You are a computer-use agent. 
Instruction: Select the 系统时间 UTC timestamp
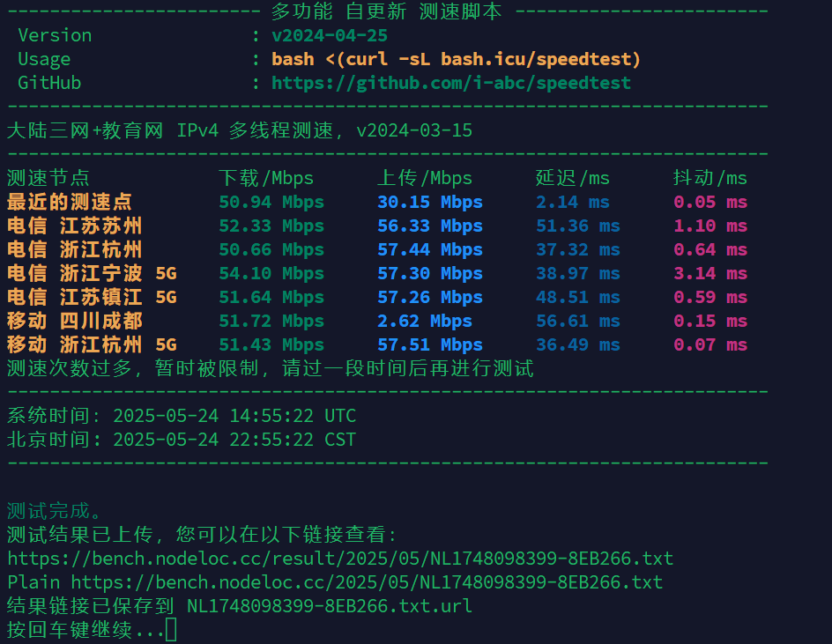coord(234,415)
